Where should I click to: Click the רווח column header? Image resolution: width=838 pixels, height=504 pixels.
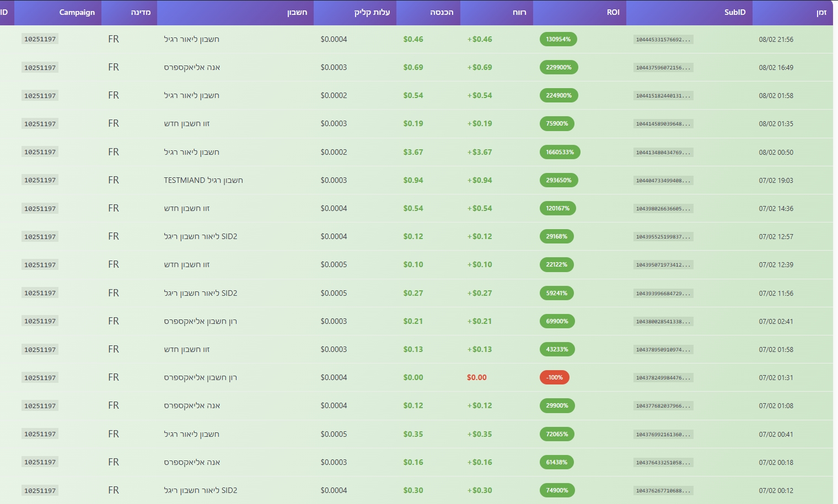[x=519, y=12]
